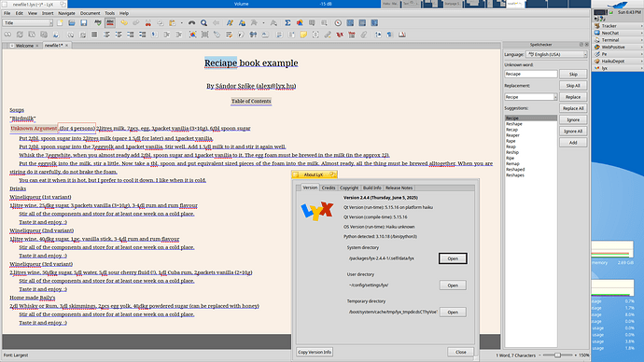The image size is (644, 362).
Task: Run spellcheck using the Abc checkmark icon
Action: coord(98,23)
